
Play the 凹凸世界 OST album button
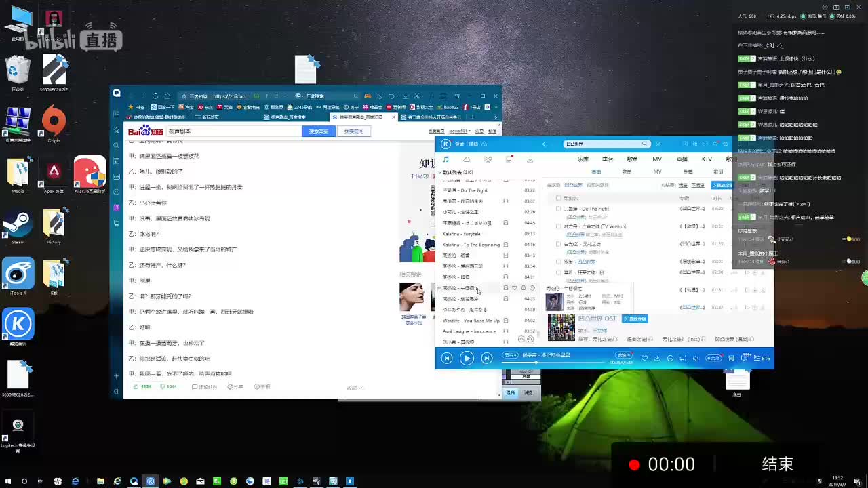[635, 319]
